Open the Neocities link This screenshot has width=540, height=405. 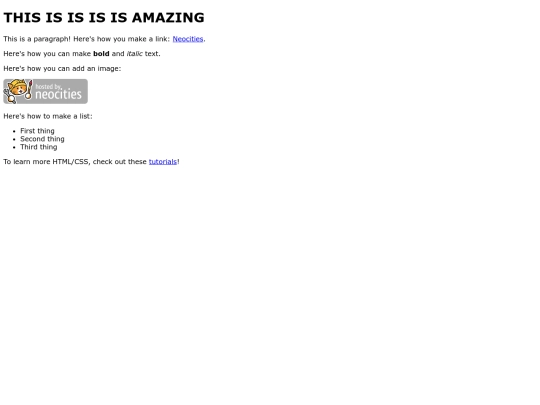point(188,39)
